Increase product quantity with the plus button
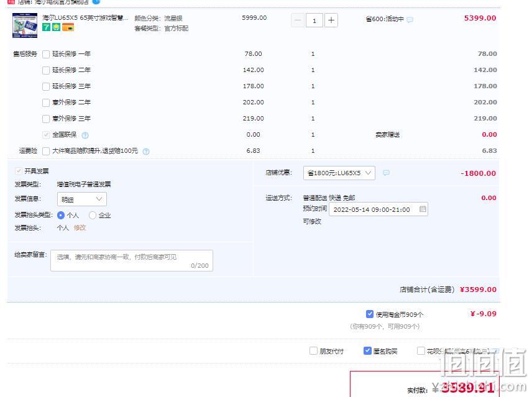 coord(331,21)
